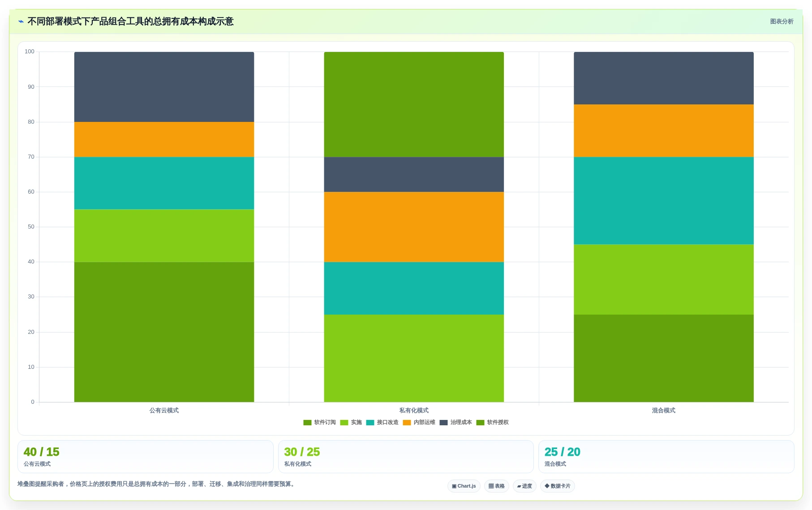Select orange segment of 公有云模式 bar

click(x=164, y=139)
